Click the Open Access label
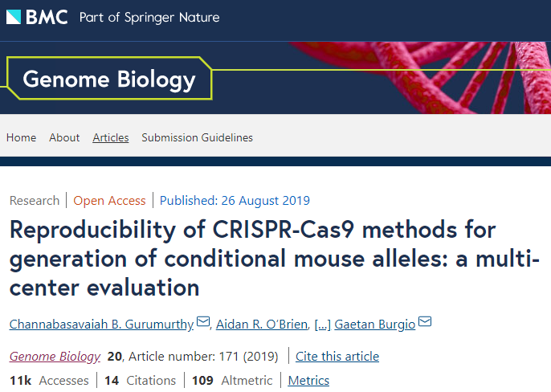The image size is (551, 392). 109,200
